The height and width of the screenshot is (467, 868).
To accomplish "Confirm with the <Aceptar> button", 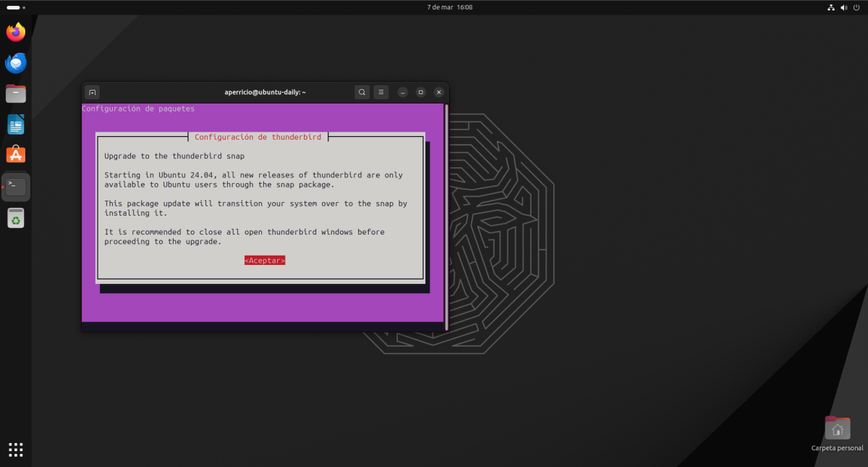I will [x=265, y=261].
